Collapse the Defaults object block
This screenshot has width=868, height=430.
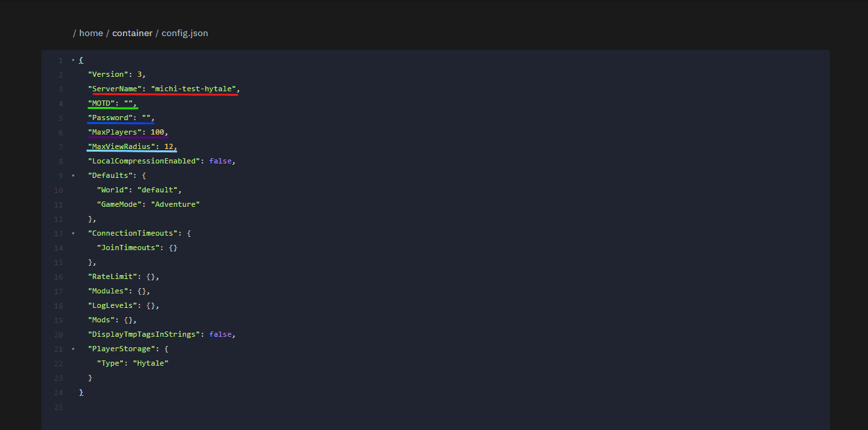click(x=72, y=175)
